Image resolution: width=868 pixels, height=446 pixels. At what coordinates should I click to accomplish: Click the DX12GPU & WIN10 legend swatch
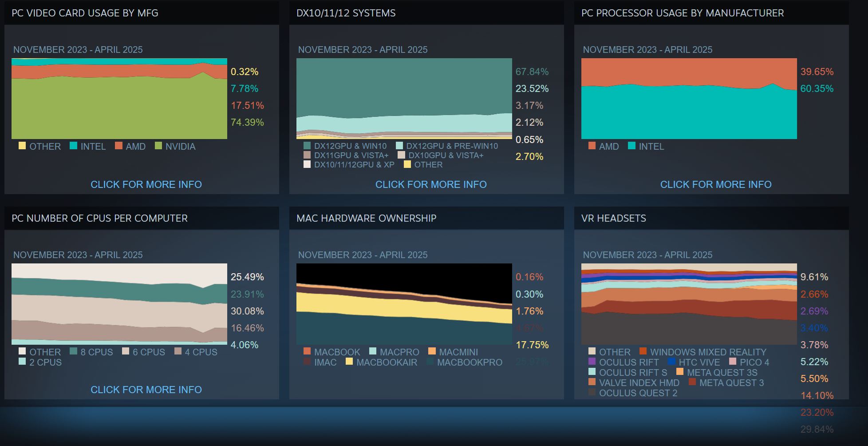click(x=307, y=145)
